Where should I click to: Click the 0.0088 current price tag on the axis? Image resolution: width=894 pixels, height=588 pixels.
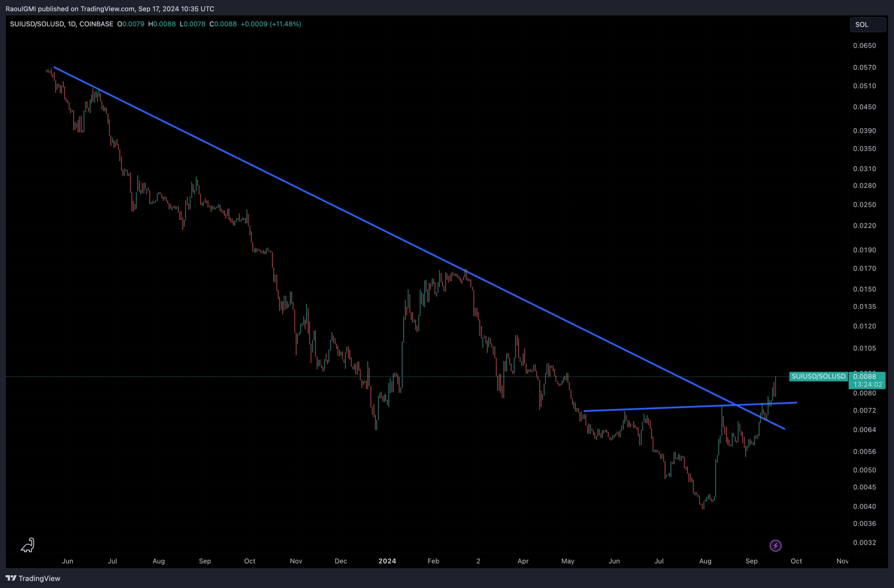click(x=864, y=376)
